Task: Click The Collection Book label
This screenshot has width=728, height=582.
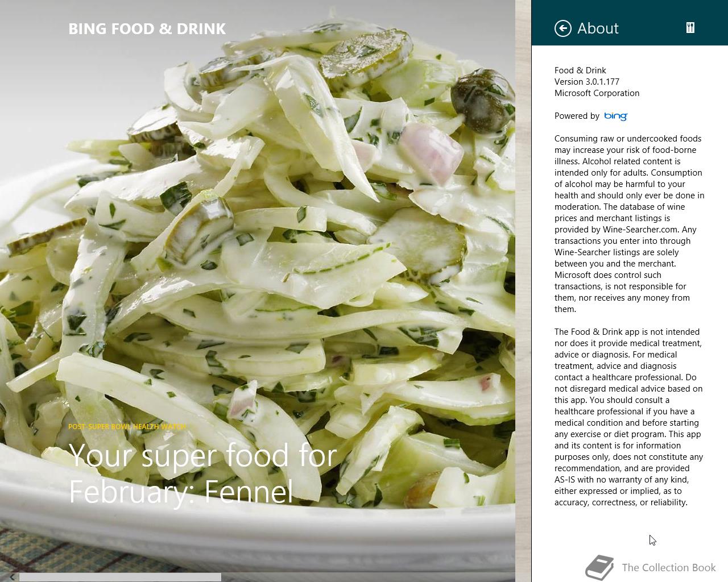Action: point(669,567)
